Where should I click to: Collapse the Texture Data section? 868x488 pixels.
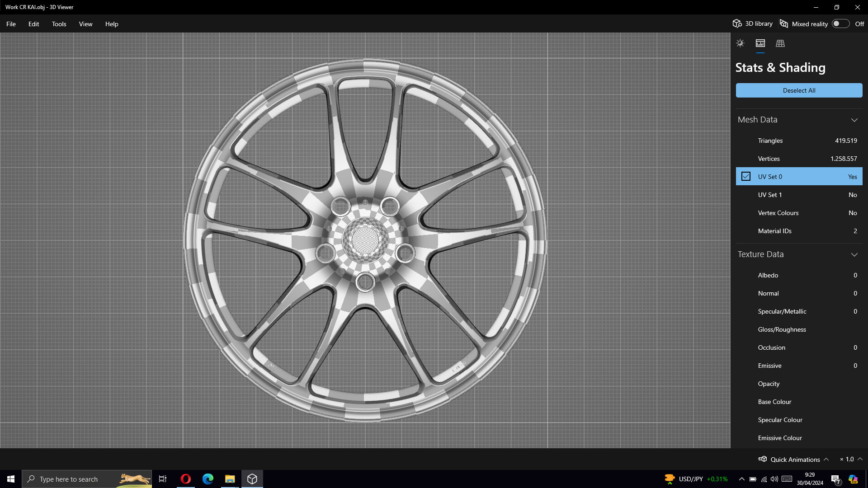pyautogui.click(x=854, y=254)
